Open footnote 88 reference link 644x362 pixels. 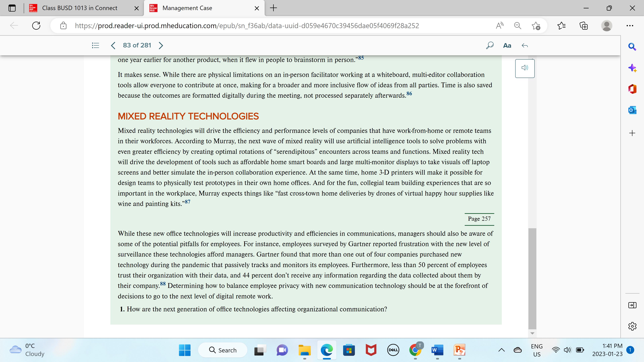[x=163, y=284]
